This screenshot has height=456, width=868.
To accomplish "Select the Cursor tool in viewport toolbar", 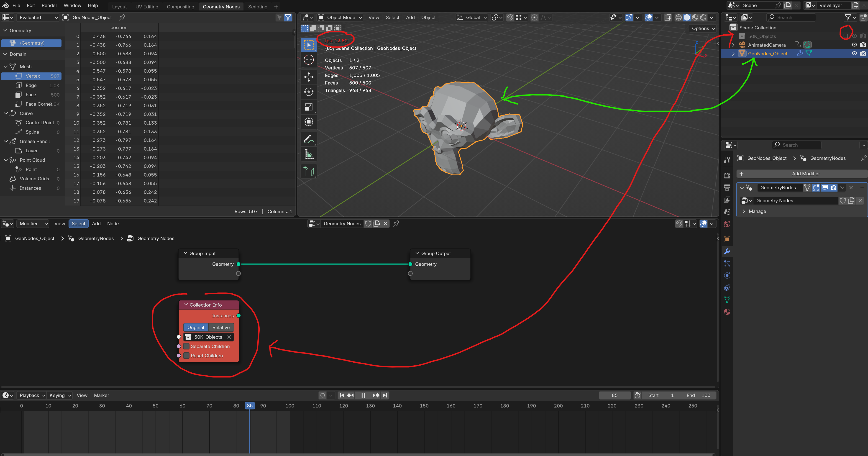I will coord(309,60).
